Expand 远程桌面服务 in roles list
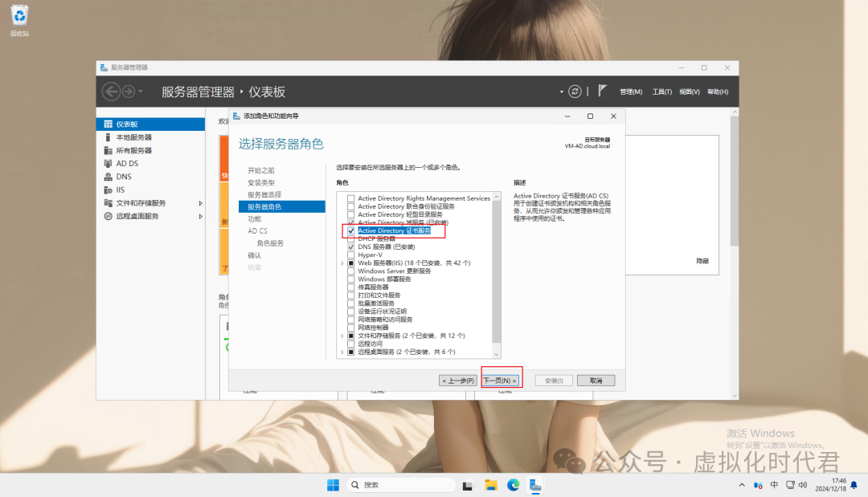 pyautogui.click(x=342, y=352)
